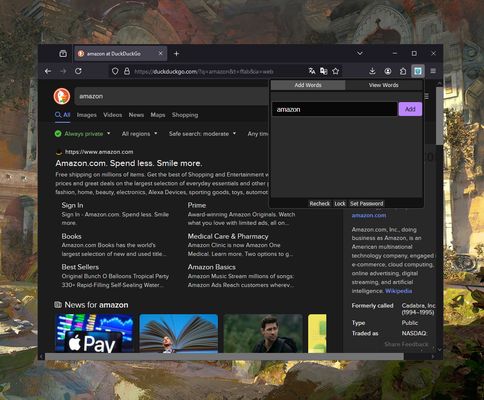Open the amazon.com link in info panel
This screenshot has height=400, width=484.
click(369, 215)
